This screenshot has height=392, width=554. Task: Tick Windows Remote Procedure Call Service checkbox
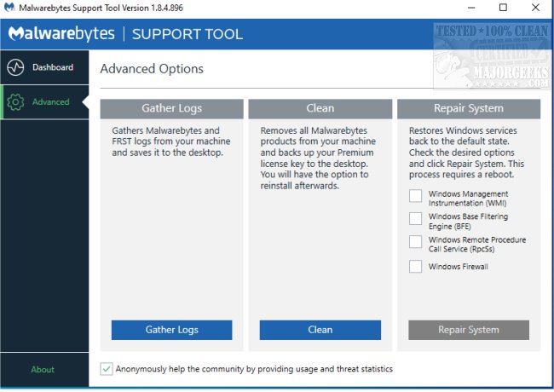[x=415, y=242]
